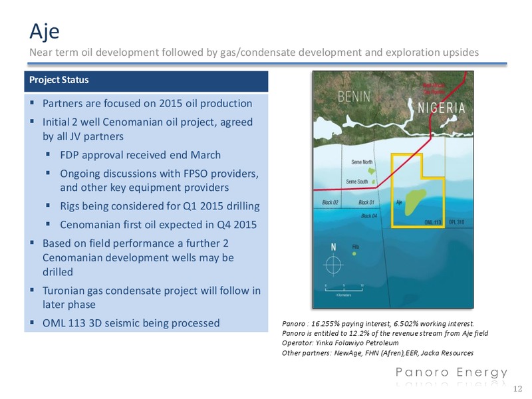Click the 'NIGERIA' label on the map
The image size is (532, 399).
point(441,108)
